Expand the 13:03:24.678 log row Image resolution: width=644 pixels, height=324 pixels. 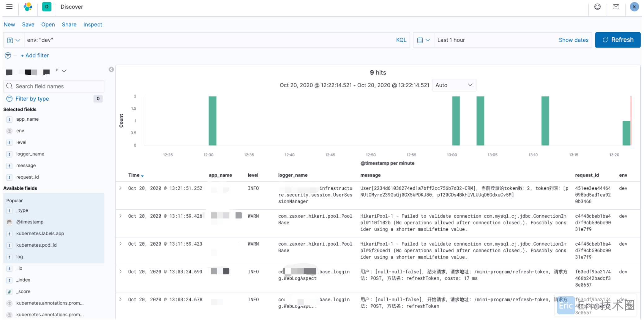121,299
